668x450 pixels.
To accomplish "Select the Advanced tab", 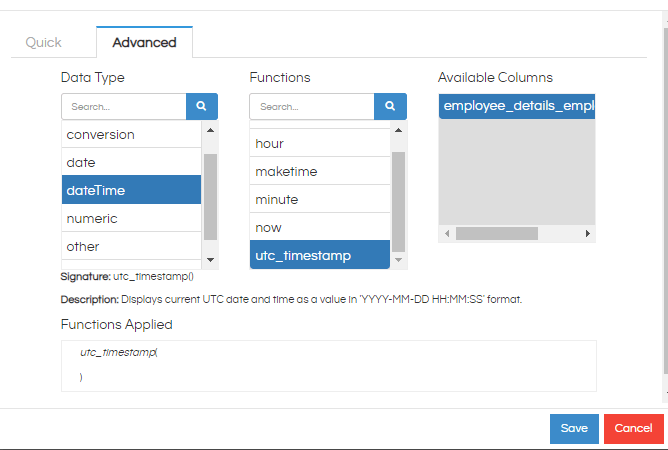I will coord(144,42).
